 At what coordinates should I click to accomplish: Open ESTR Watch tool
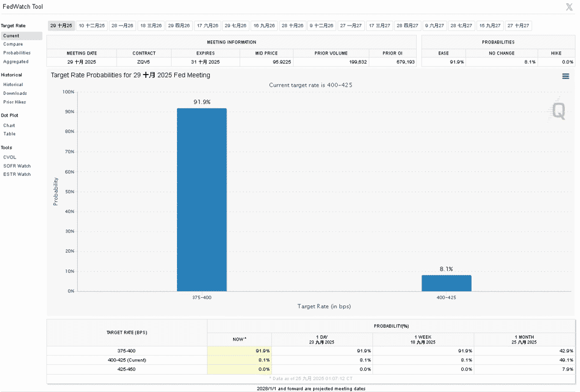(17, 174)
